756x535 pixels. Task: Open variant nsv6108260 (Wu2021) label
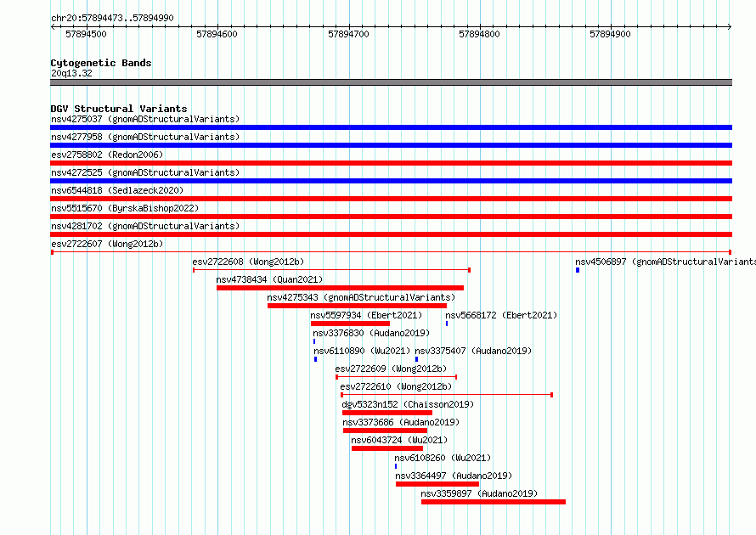tap(443, 458)
